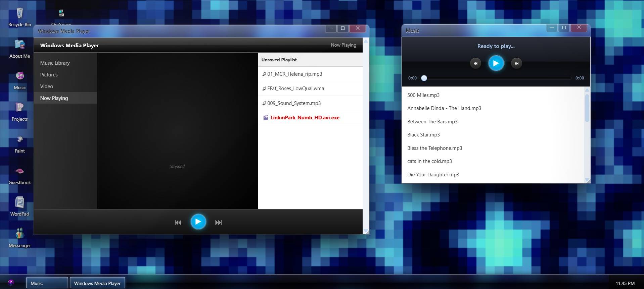Maximize the Windows Media Player window

tap(343, 28)
